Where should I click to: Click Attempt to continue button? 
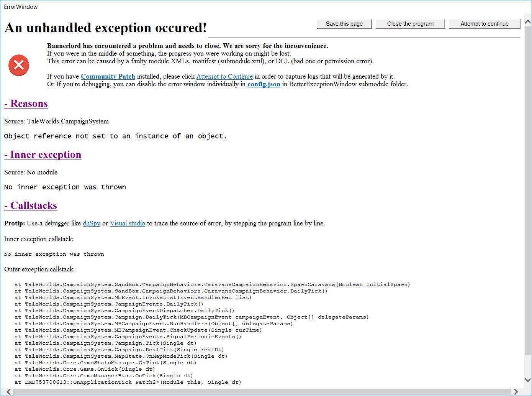tap(485, 24)
